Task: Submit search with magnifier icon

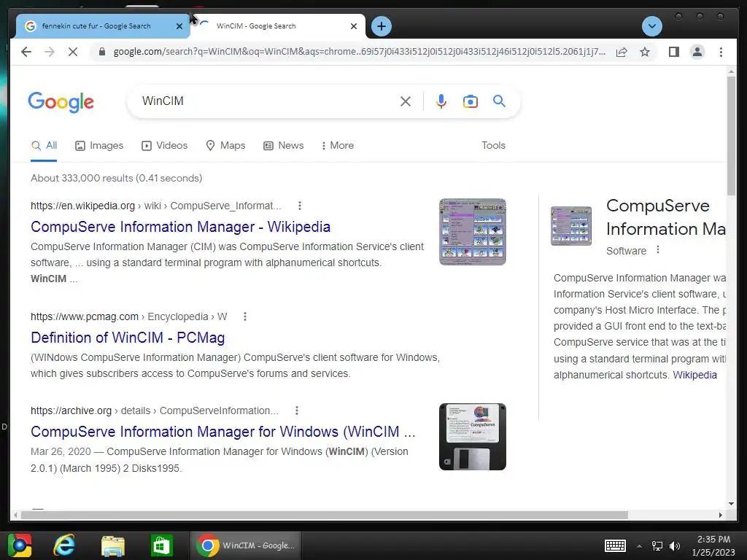Action: (x=499, y=101)
